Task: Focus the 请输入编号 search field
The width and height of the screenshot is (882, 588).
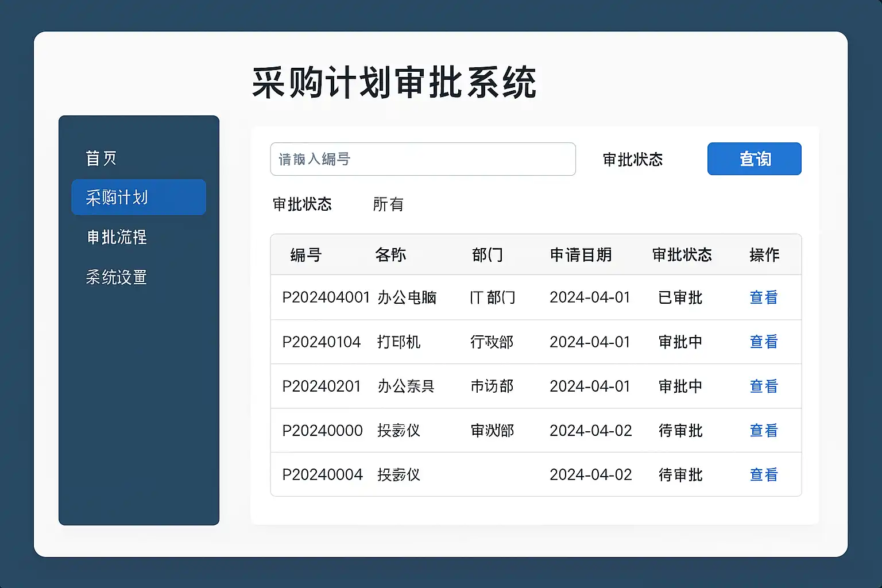Action: click(x=423, y=159)
